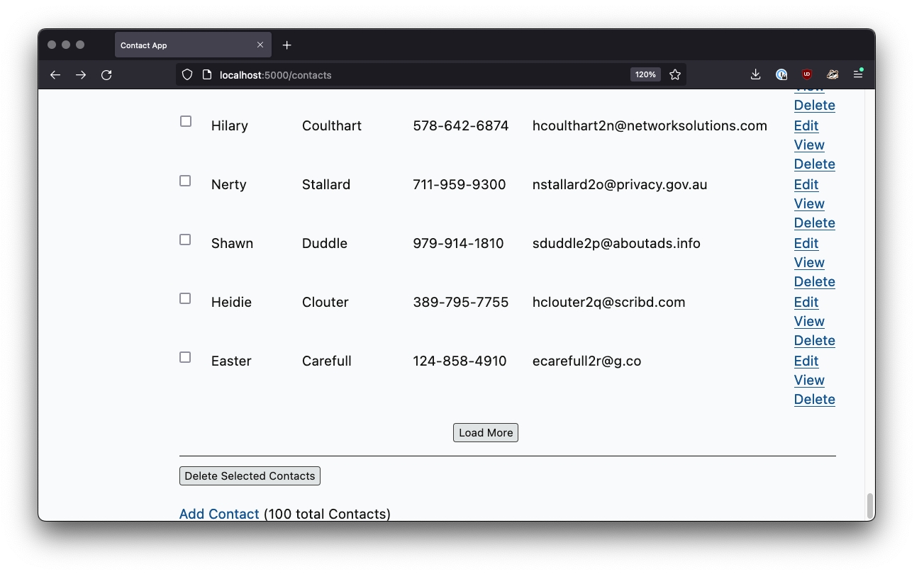Open a new browser tab
The height and width of the screenshot is (574, 924).
pyautogui.click(x=286, y=45)
